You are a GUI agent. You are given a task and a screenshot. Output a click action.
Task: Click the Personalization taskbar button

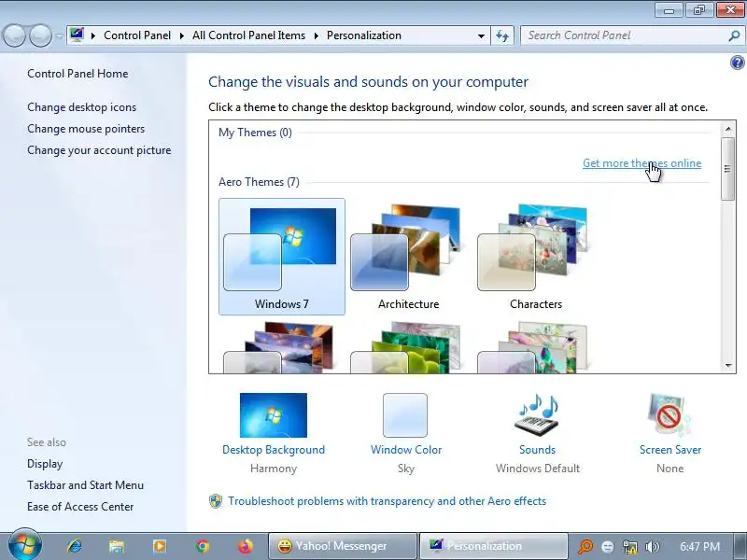(494, 546)
